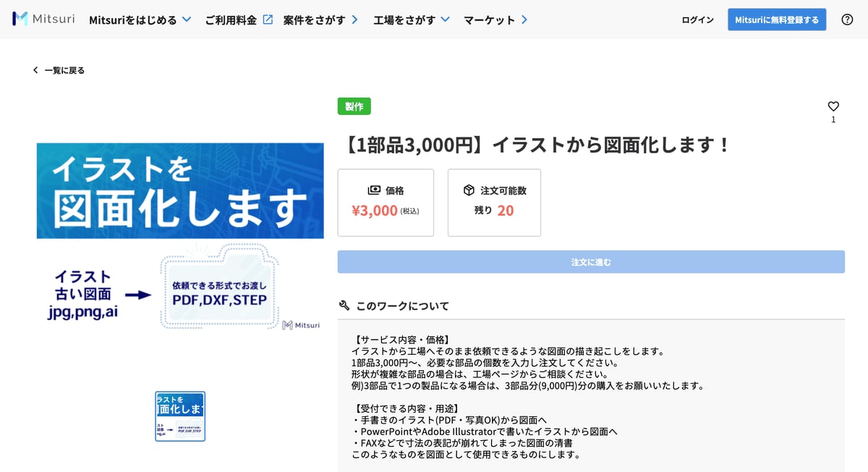Click the ¥3,000 price value

(x=375, y=210)
